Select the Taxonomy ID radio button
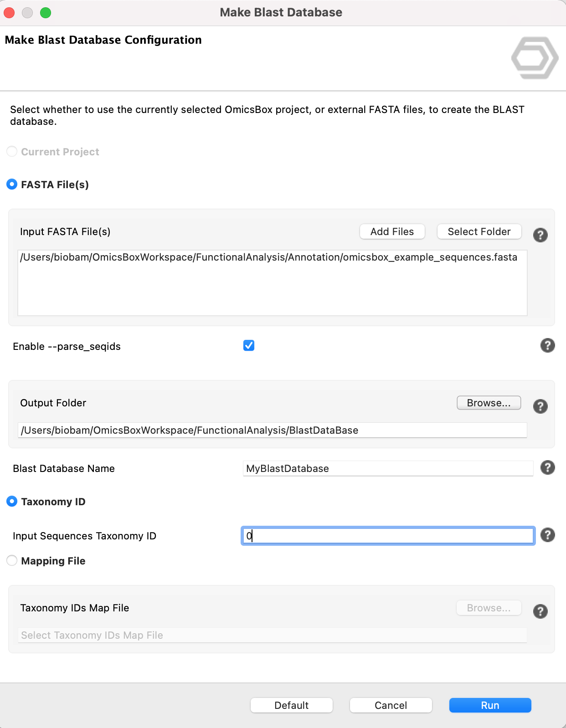566x728 pixels. coord(12,502)
